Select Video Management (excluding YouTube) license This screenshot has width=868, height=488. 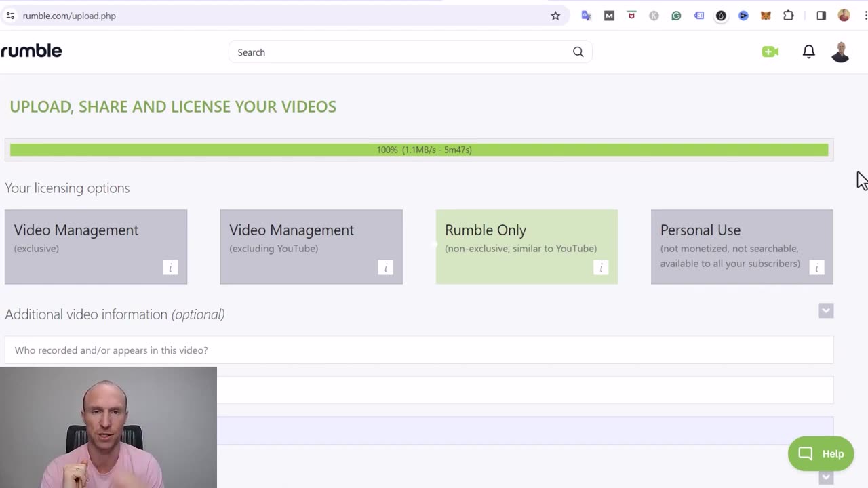311,247
